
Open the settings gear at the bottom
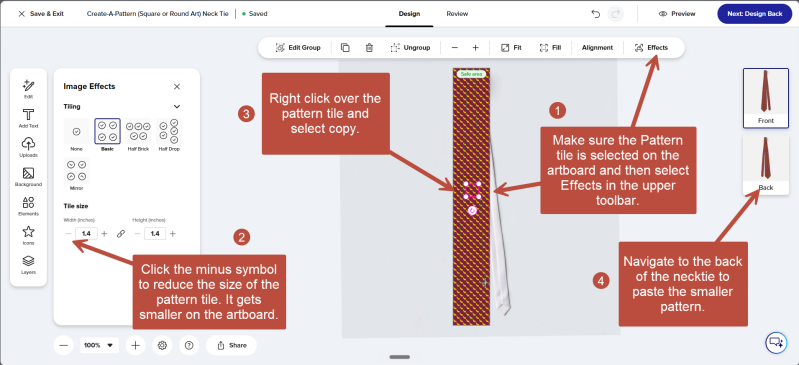(x=163, y=345)
